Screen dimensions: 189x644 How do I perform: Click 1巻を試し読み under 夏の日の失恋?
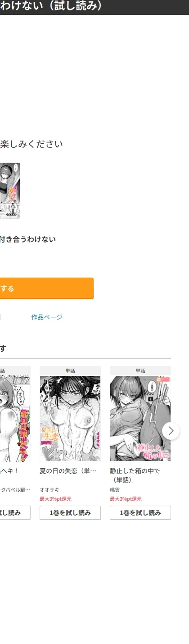click(70, 513)
